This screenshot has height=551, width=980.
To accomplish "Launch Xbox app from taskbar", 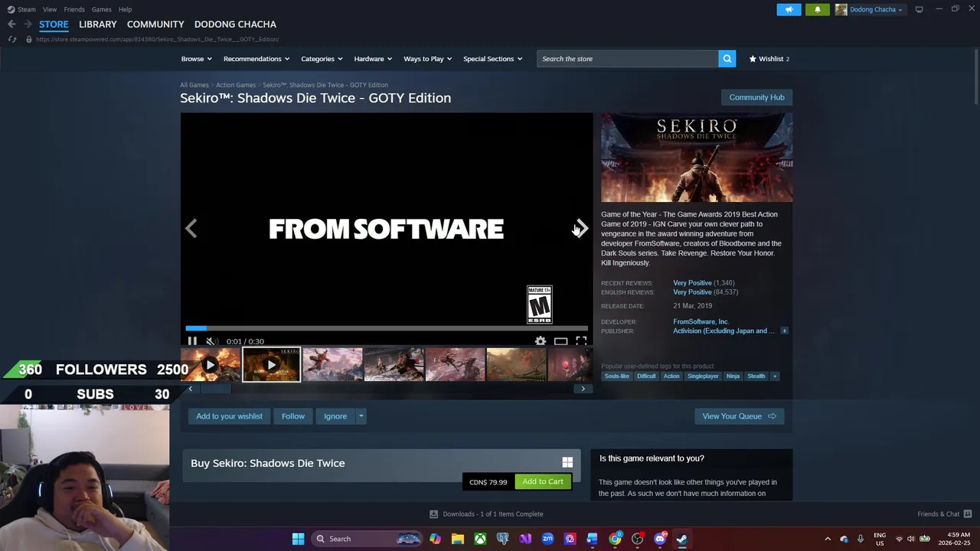I will pyautogui.click(x=480, y=539).
